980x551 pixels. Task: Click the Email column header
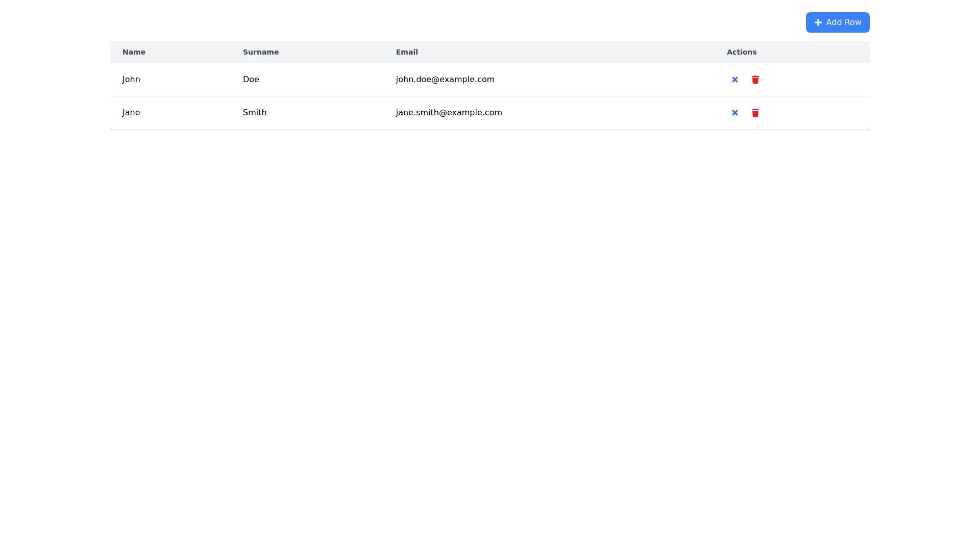point(407,52)
